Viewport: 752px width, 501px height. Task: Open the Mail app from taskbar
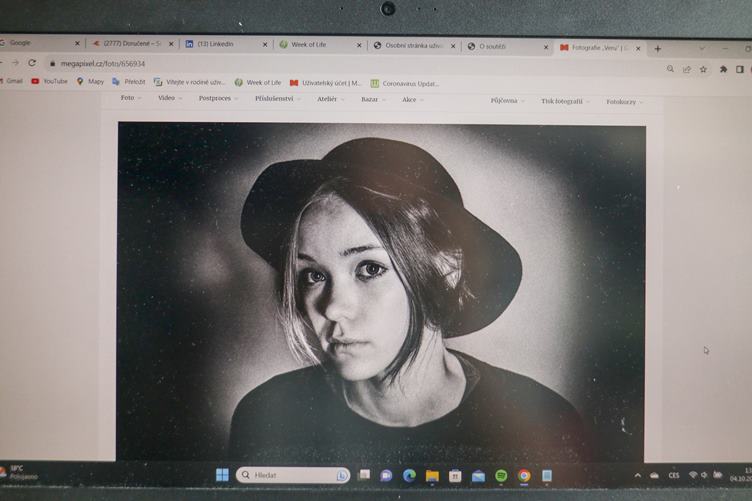tap(478, 476)
